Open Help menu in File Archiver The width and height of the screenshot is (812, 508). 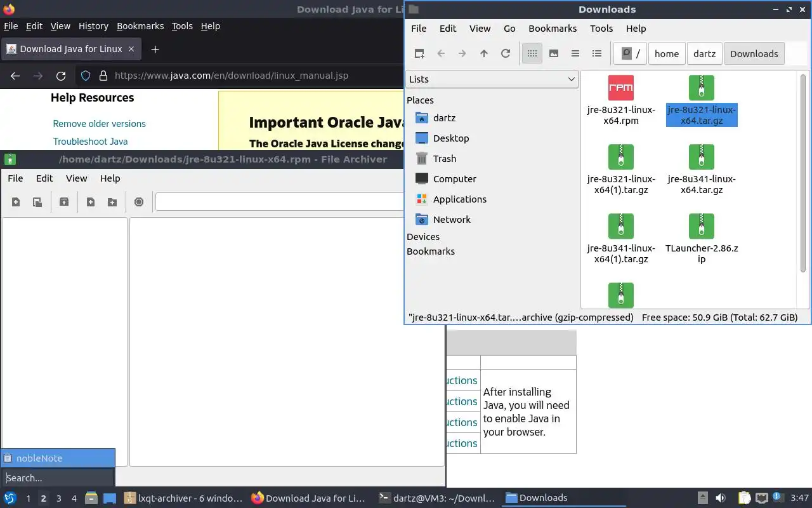pyautogui.click(x=110, y=178)
